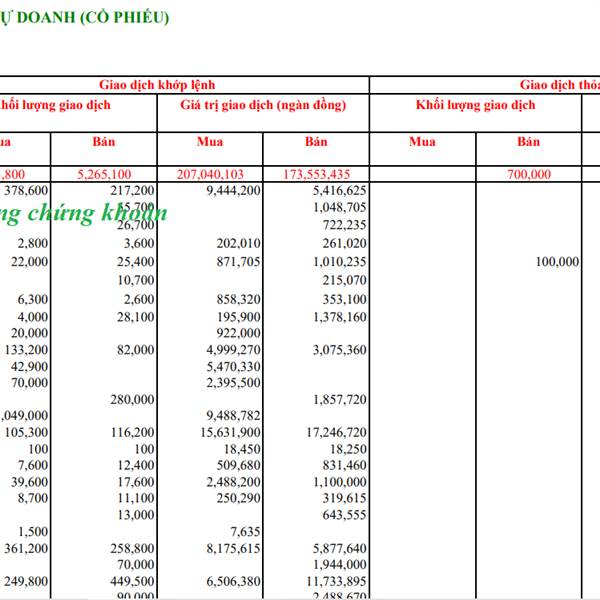Image resolution: width=600 pixels, height=600 pixels.
Task: Click cell 509,680
Action: click(x=238, y=465)
